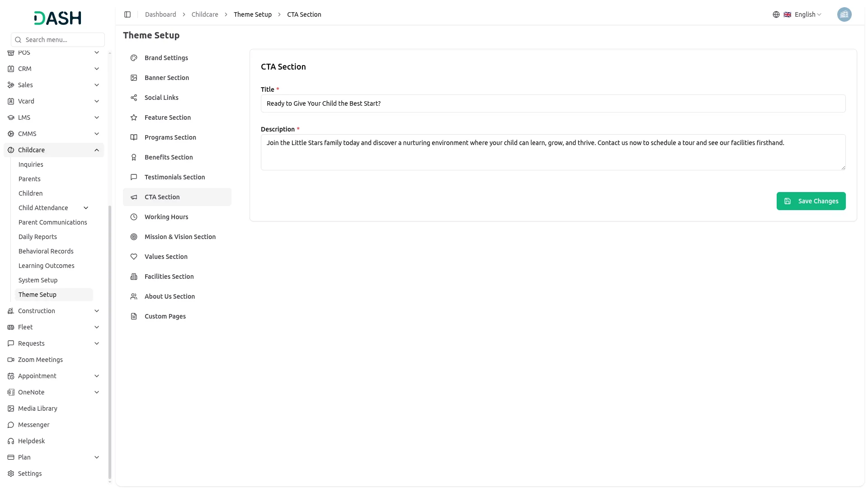Open the English language dropdown

(x=807, y=14)
